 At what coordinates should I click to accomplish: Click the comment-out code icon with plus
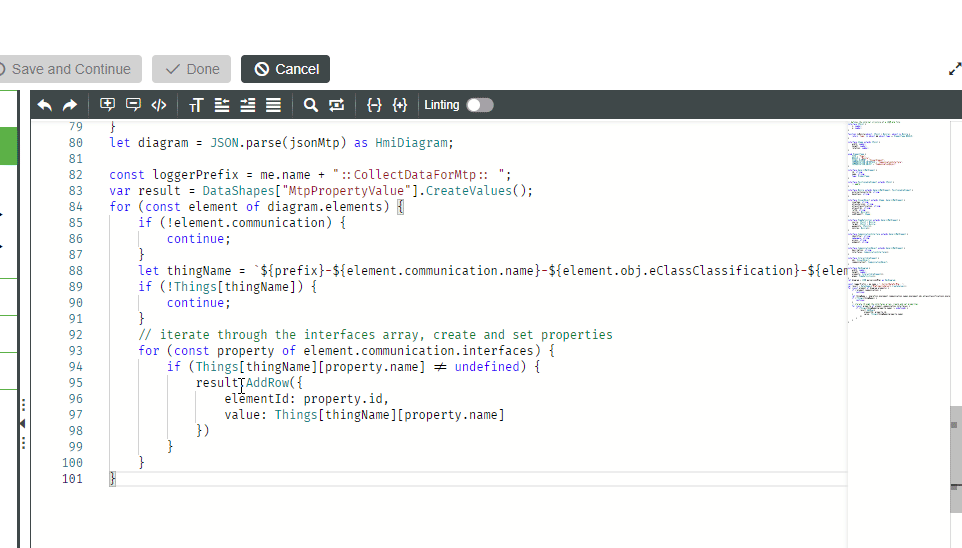click(x=107, y=105)
